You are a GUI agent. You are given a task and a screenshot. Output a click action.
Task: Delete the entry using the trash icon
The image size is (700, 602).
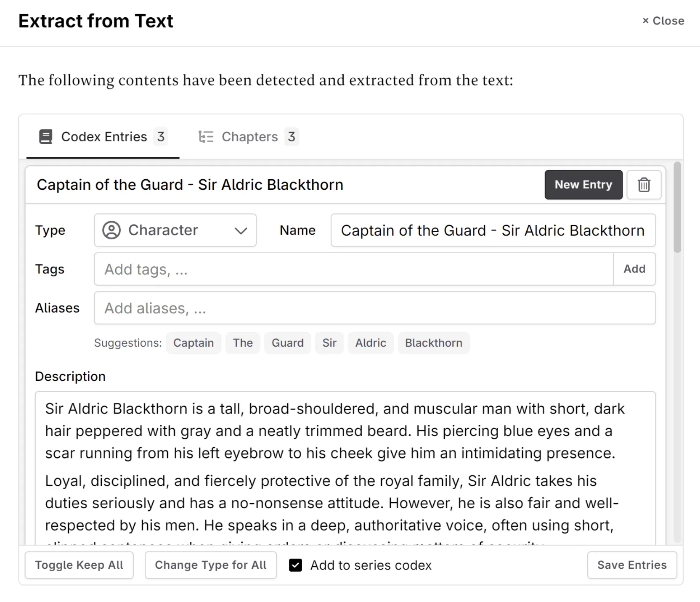pos(644,185)
